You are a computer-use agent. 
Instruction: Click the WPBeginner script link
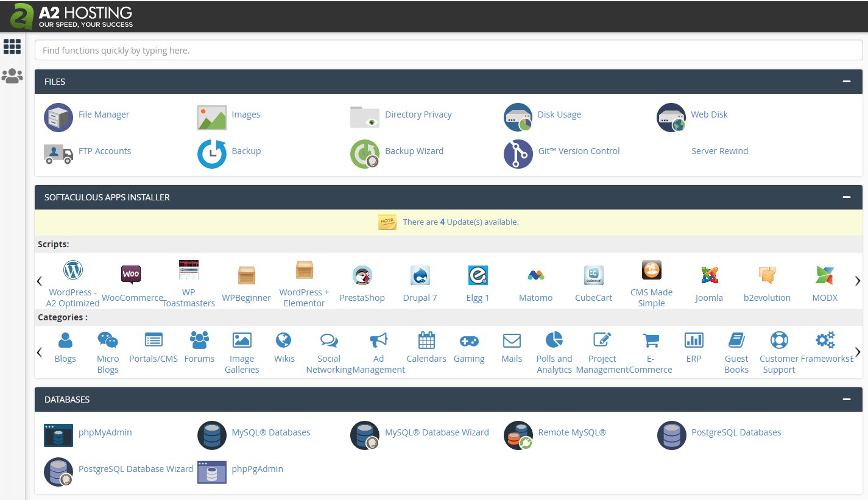[x=246, y=298]
